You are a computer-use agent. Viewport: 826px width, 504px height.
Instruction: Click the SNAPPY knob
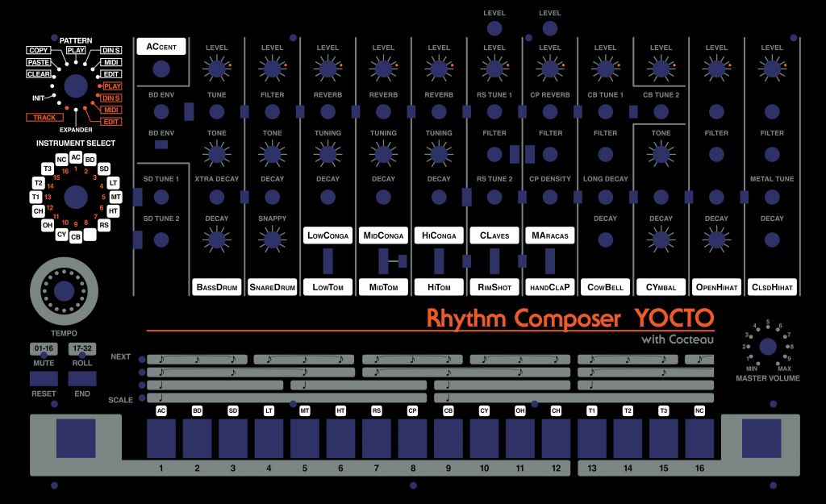[x=273, y=240]
